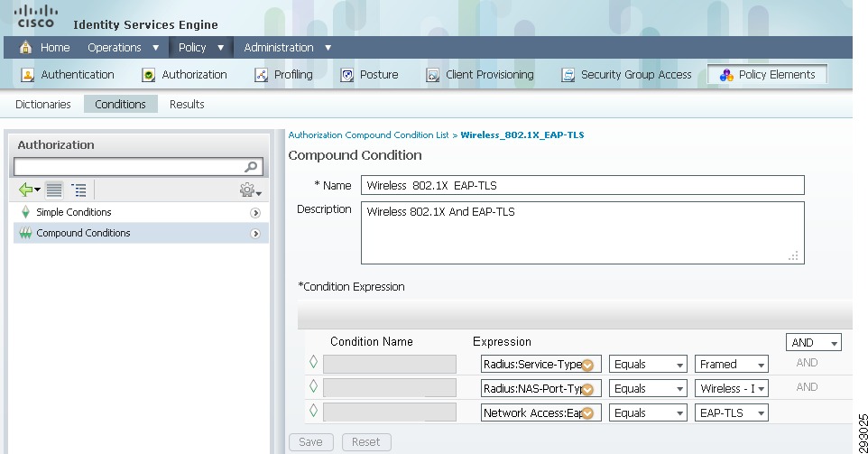Click condition name field in Network Access row

[390, 412]
